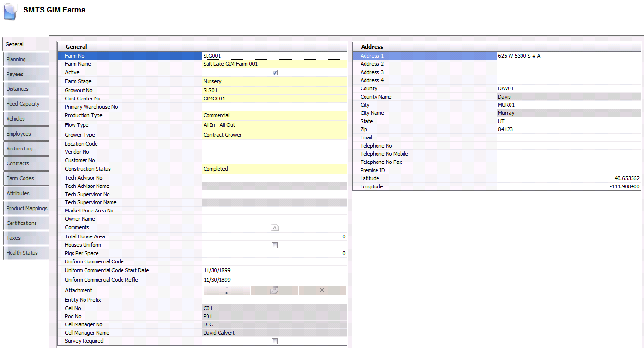This screenshot has height=348, width=644.
Task: Select the Zip field containing 84123
Action: point(568,129)
